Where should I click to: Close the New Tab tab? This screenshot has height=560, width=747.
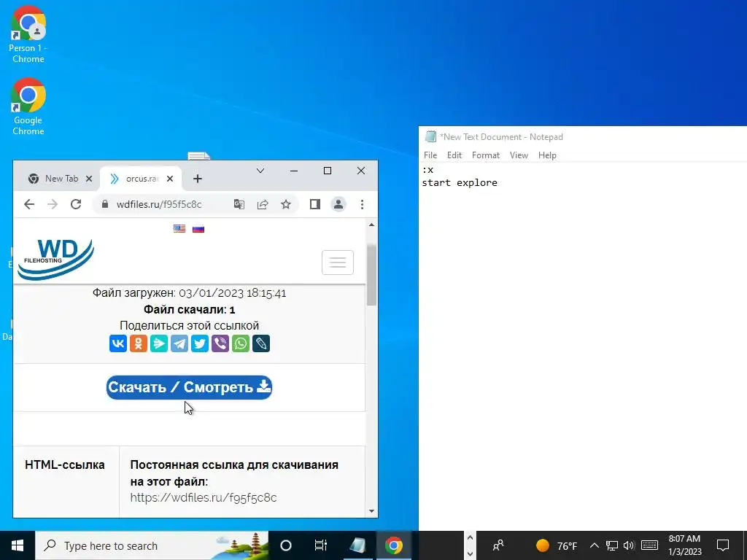pyautogui.click(x=88, y=179)
